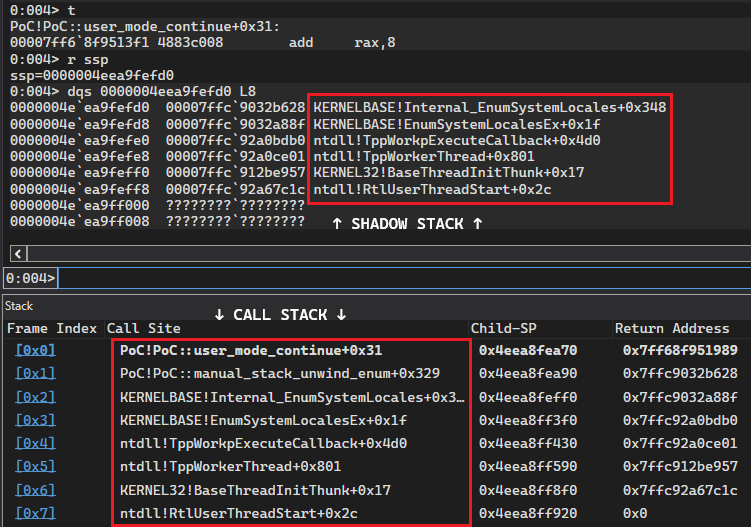
Task: Click unreadable memory line at 0000004e`ea9ff000
Action: tap(157, 205)
